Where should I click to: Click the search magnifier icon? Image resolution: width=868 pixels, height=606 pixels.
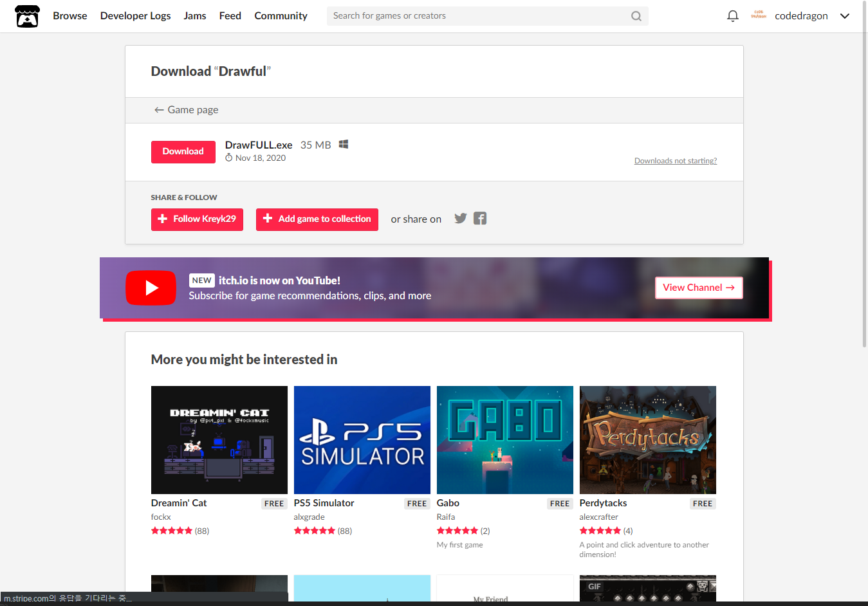636,16
